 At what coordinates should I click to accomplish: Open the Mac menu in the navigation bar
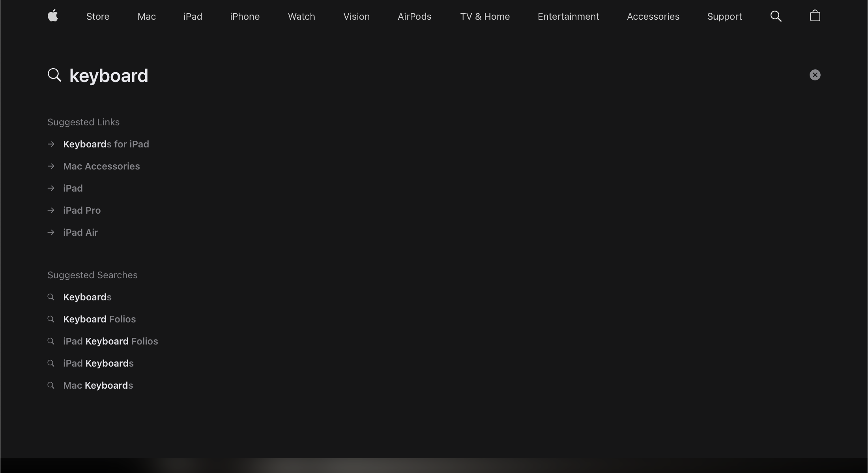click(146, 16)
